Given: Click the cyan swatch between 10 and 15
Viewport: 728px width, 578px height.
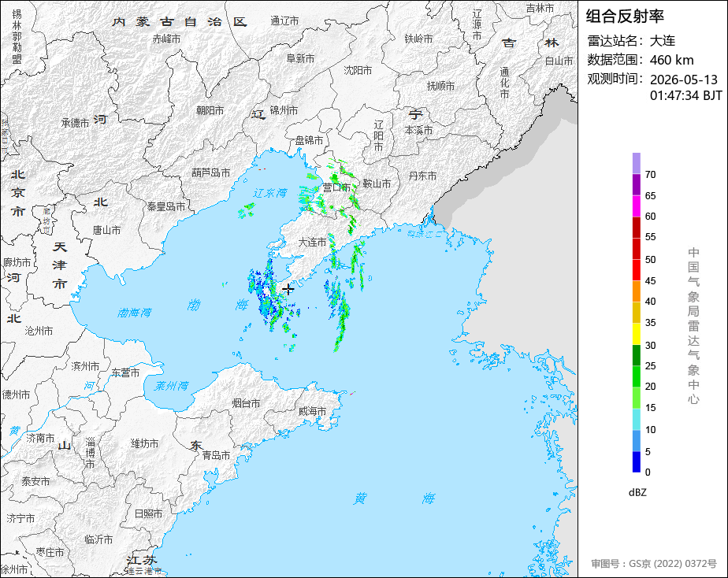Looking at the screenshot, I should tap(637, 420).
